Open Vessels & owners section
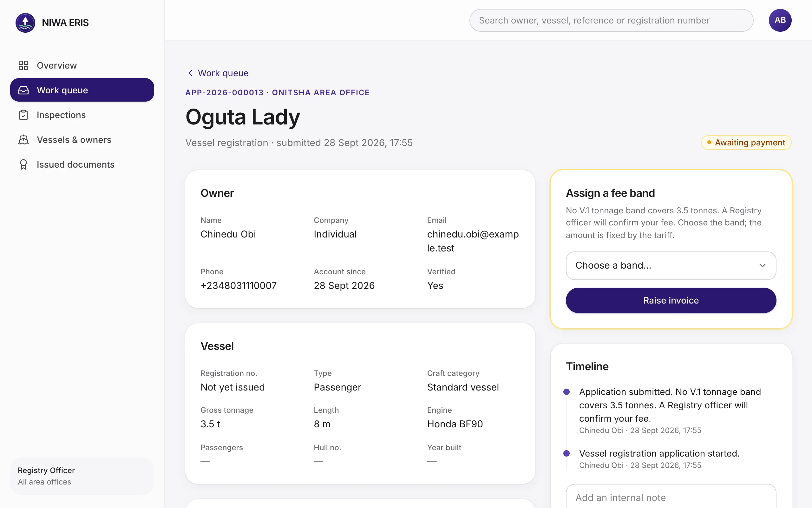The image size is (812, 508). [82, 140]
